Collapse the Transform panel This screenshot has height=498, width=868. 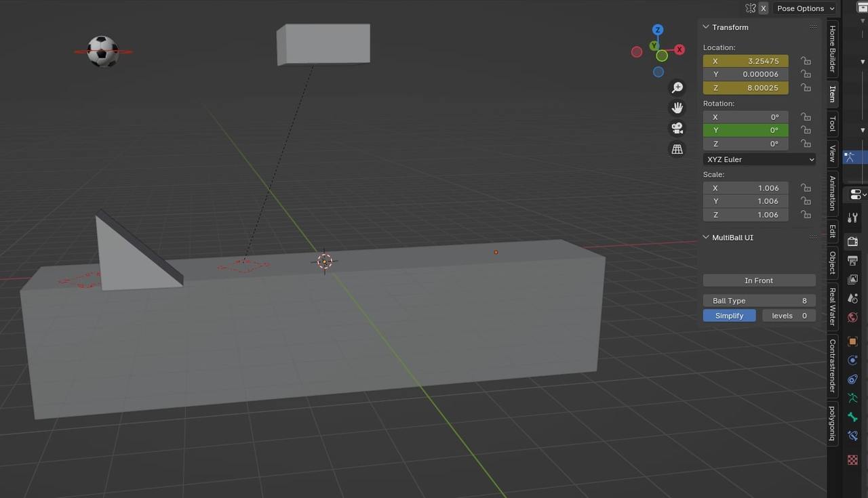706,27
